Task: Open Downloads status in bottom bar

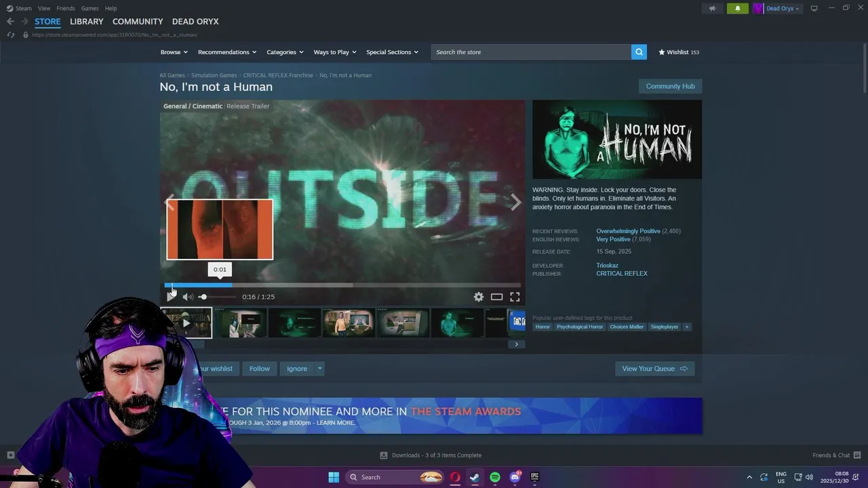Action: click(431, 455)
